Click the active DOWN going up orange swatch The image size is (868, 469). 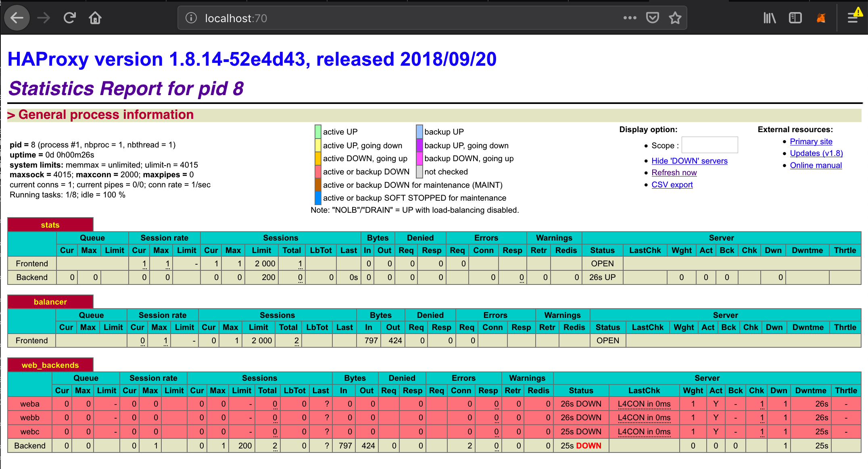[318, 158]
